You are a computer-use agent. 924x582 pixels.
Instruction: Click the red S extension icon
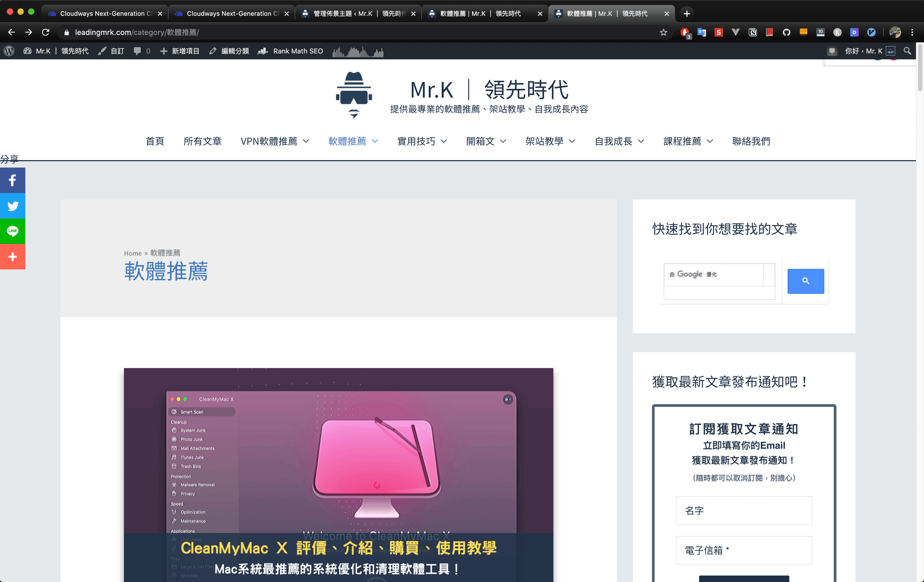[719, 32]
